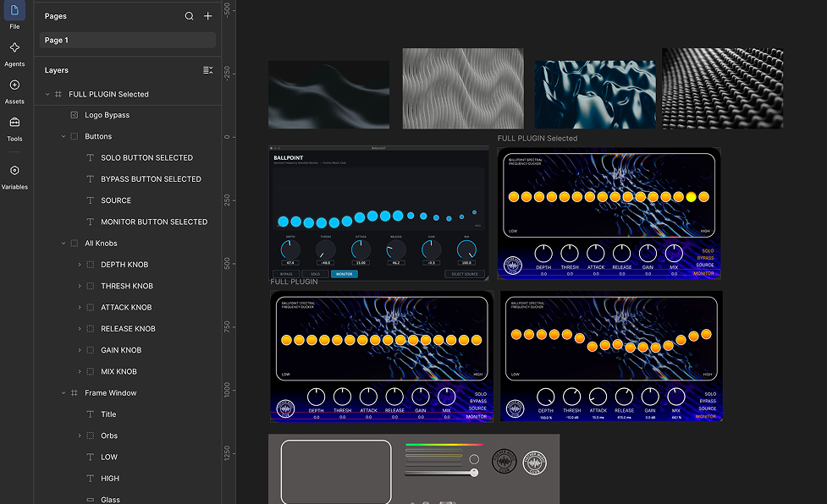Click slider handle in gray components frame
827x504 pixels.
[474, 473]
